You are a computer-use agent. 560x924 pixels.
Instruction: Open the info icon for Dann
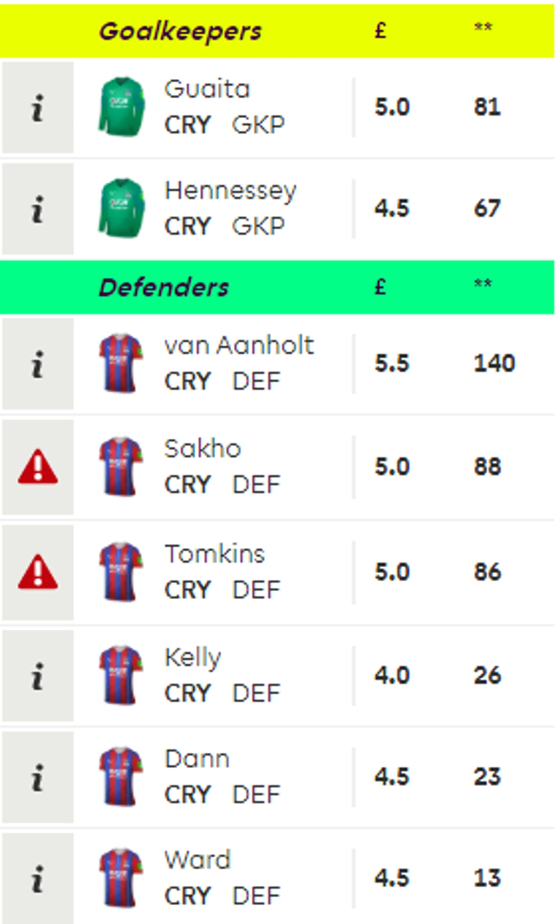point(38,777)
